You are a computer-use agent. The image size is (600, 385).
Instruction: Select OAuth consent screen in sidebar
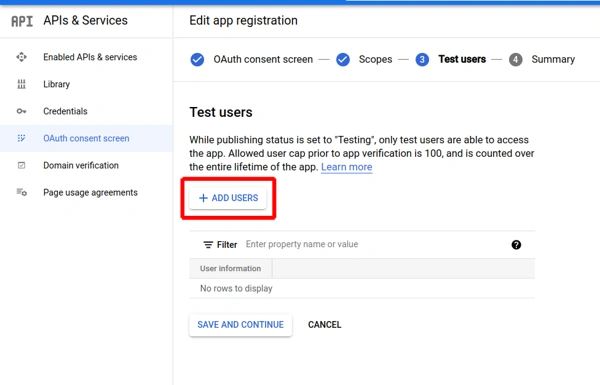86,138
